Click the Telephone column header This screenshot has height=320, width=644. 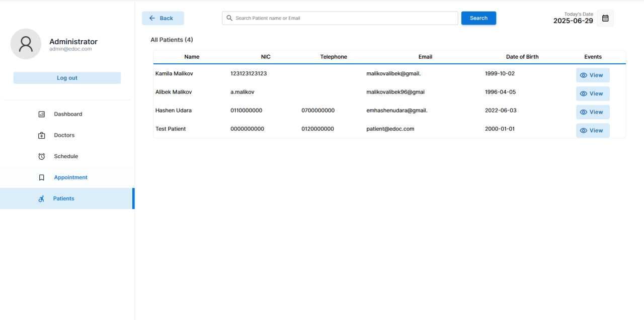[334, 57]
